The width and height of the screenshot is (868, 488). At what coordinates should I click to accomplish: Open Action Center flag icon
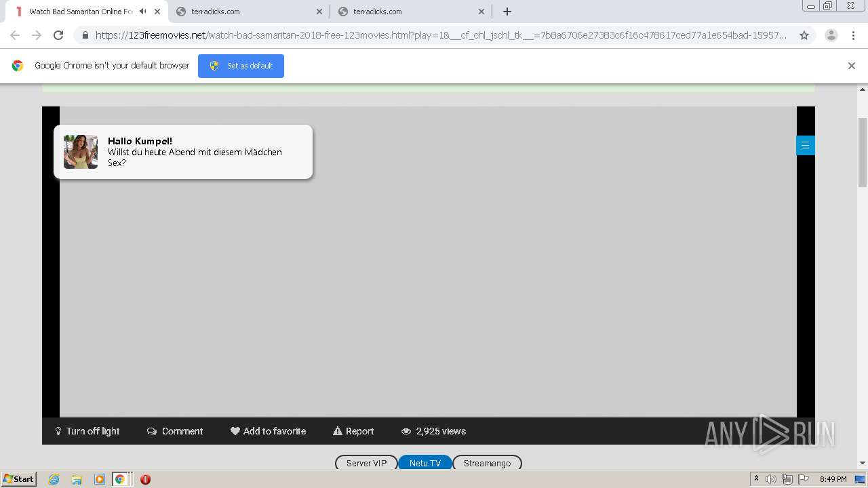tap(804, 479)
